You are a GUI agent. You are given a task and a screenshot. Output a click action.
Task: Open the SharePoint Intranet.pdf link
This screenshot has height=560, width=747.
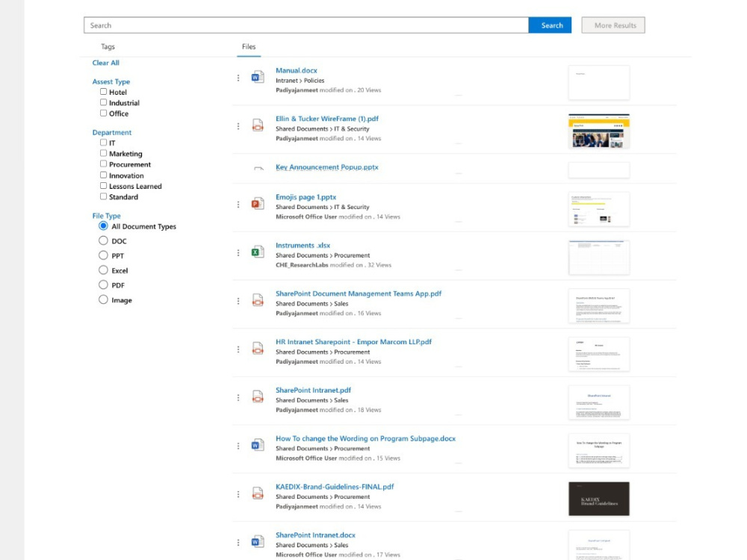click(x=313, y=390)
